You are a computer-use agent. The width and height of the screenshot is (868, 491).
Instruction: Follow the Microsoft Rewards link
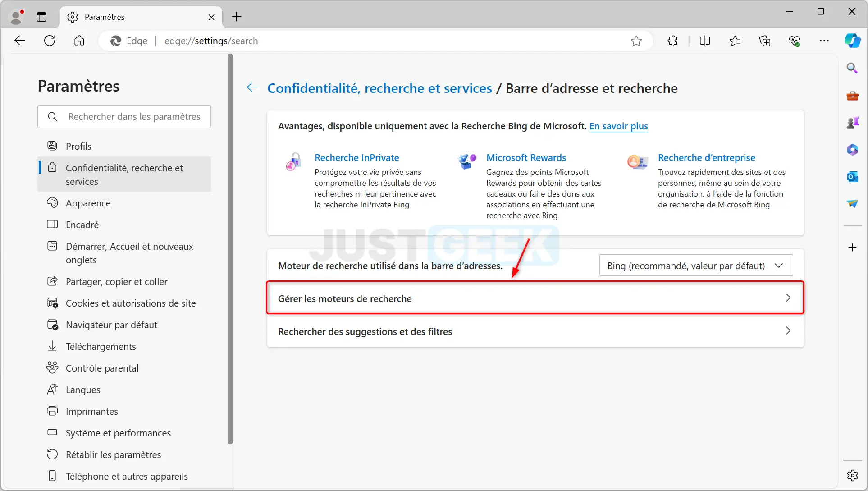point(526,157)
